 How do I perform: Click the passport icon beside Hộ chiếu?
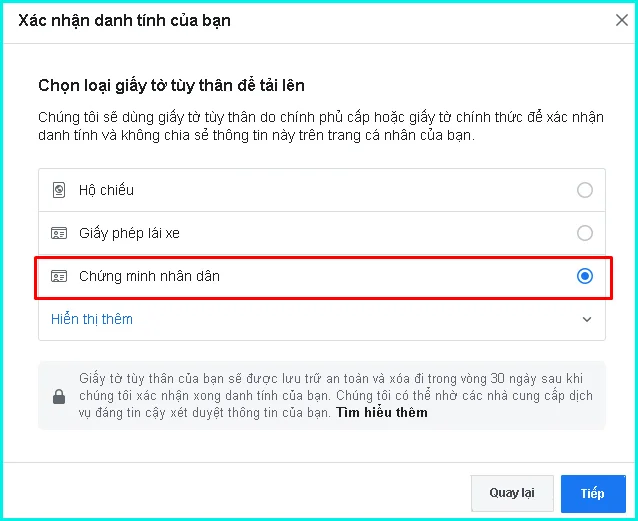[x=59, y=190]
